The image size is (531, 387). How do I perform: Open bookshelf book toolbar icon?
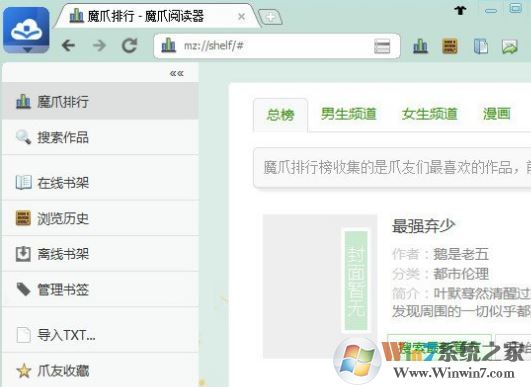tap(481, 46)
